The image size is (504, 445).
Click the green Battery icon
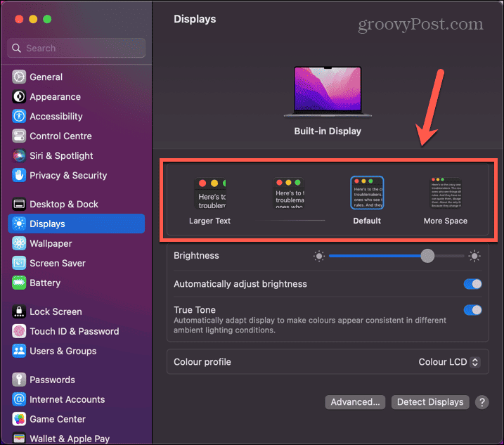[19, 283]
